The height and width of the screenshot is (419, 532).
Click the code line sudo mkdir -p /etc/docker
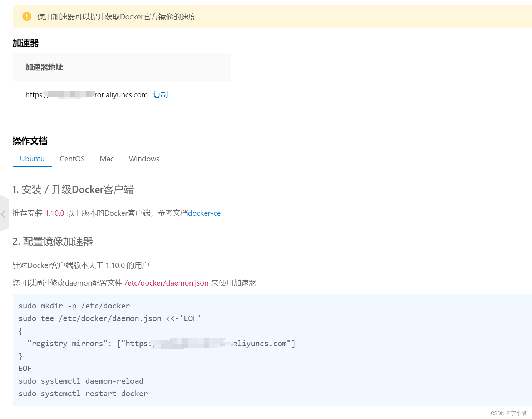coord(74,306)
